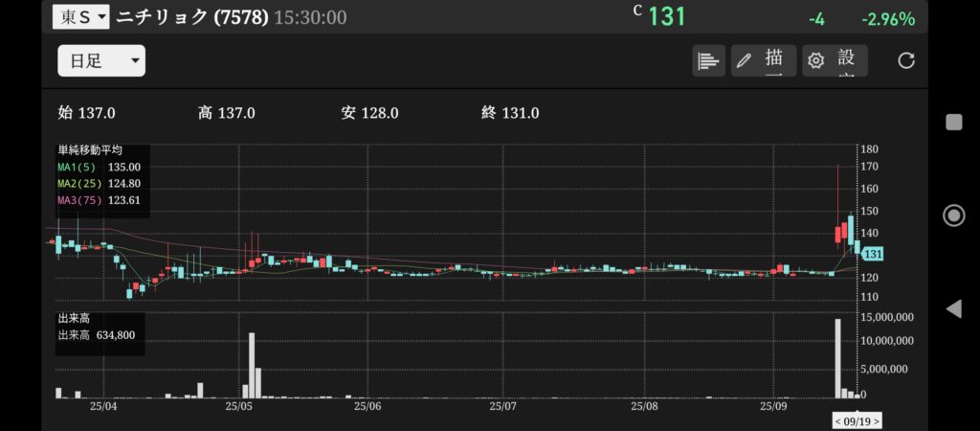Open the 設定 gear settings
Screen dimensions: 980x431
(x=835, y=60)
